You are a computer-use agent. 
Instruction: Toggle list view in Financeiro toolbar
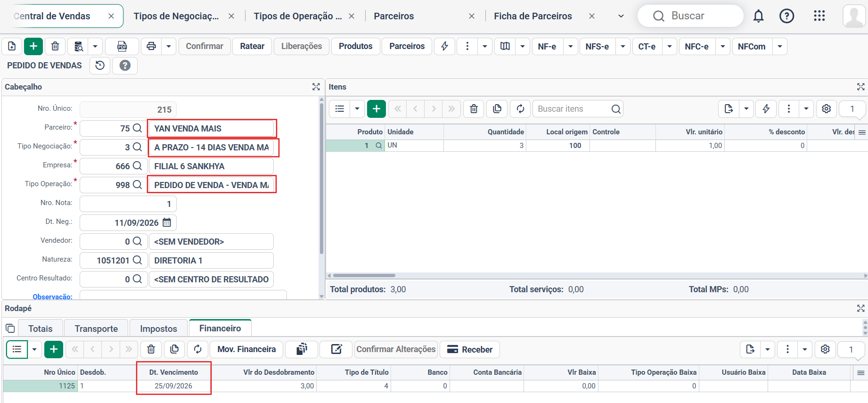pos(17,349)
